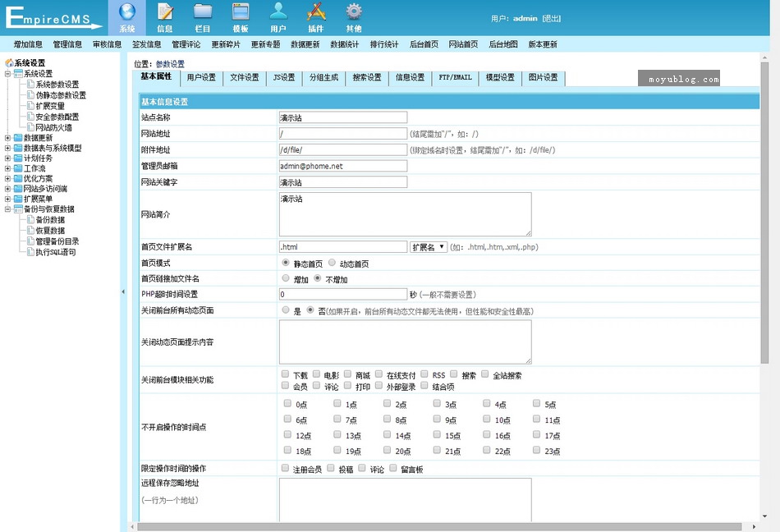Click the folder icon beside 计划任务
Viewport: 780px width, 532px height.
pyautogui.click(x=18, y=158)
